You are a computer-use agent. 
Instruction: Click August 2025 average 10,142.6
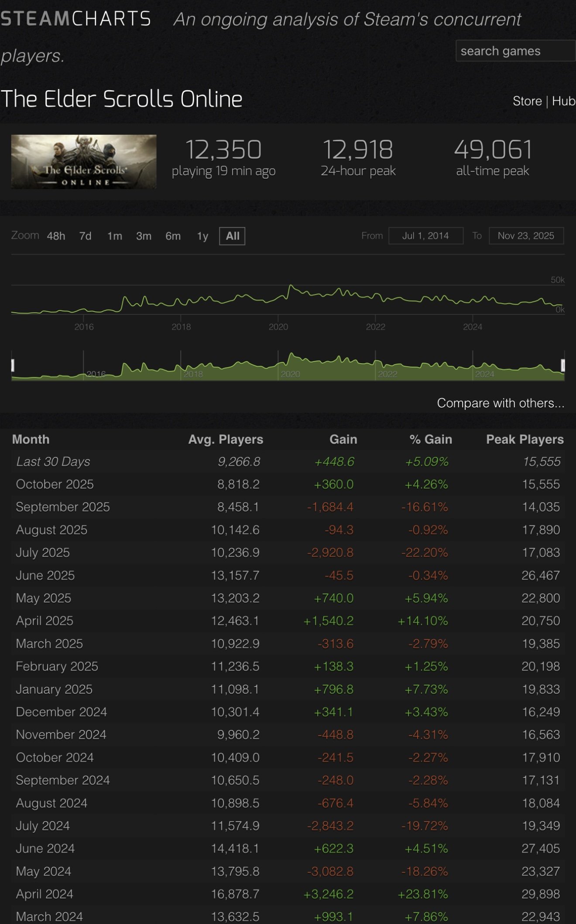pyautogui.click(x=235, y=530)
